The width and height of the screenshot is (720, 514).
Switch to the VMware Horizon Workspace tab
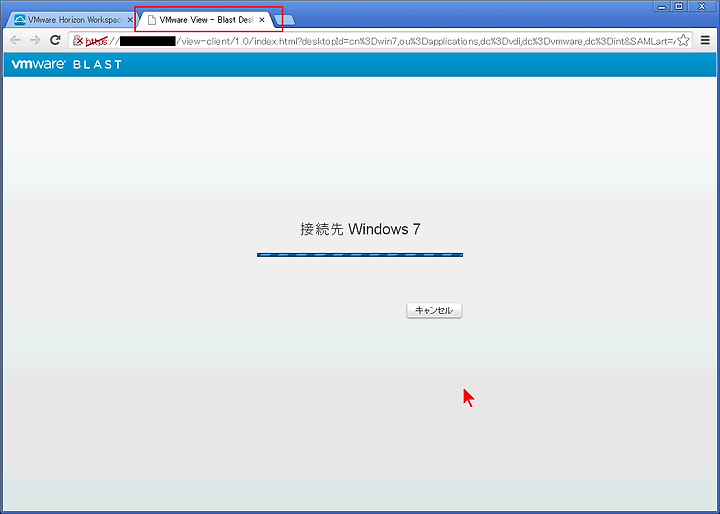click(71, 20)
